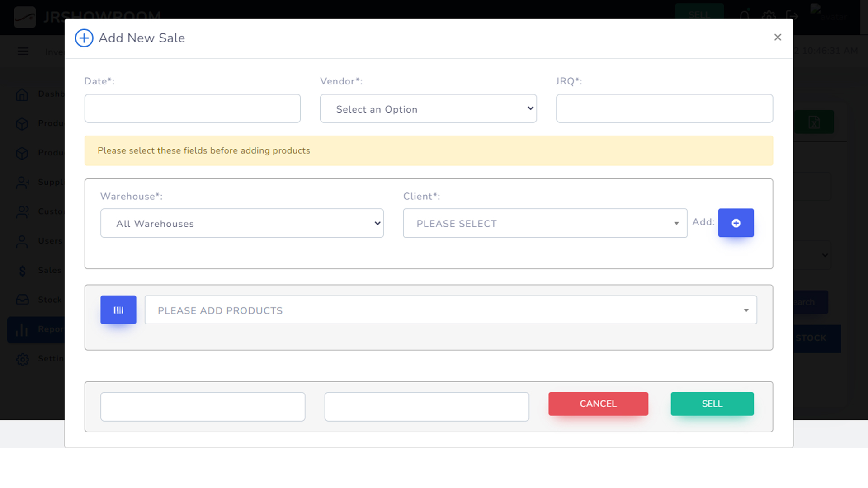The width and height of the screenshot is (868, 488).
Task: Click the green SELL button in the dialog
Action: tap(712, 404)
